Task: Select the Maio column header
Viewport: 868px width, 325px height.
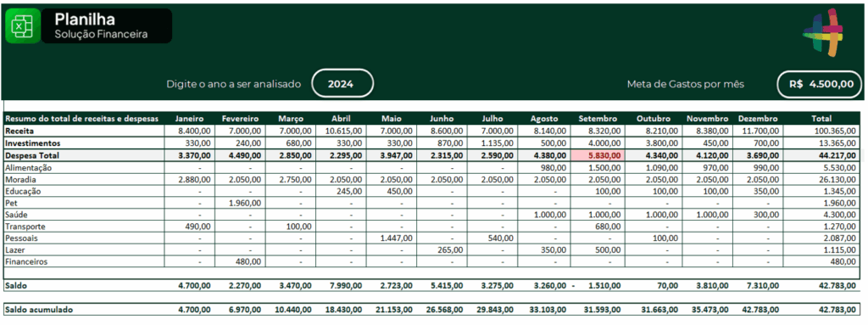Action: click(392, 119)
